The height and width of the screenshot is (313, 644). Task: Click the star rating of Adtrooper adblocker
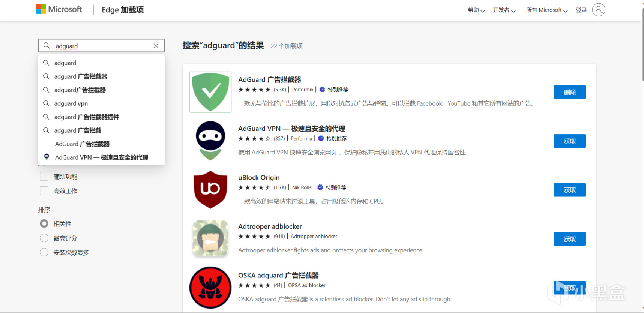[254, 237]
